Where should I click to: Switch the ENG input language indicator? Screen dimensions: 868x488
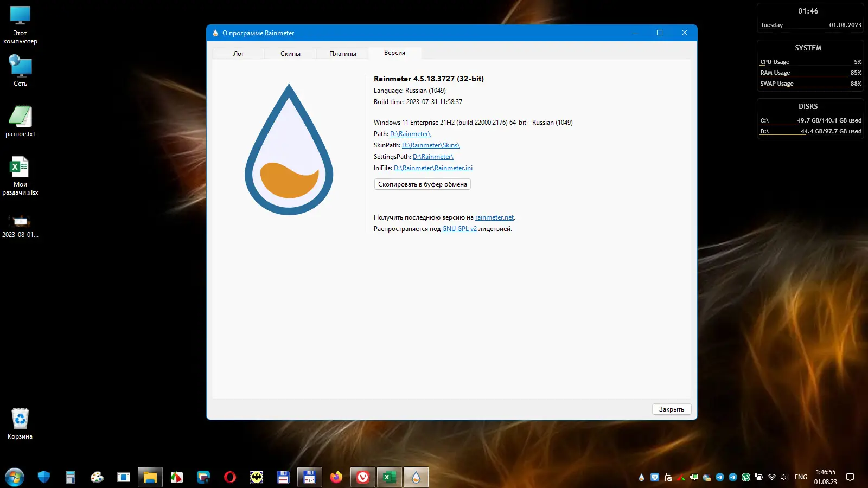click(x=801, y=477)
